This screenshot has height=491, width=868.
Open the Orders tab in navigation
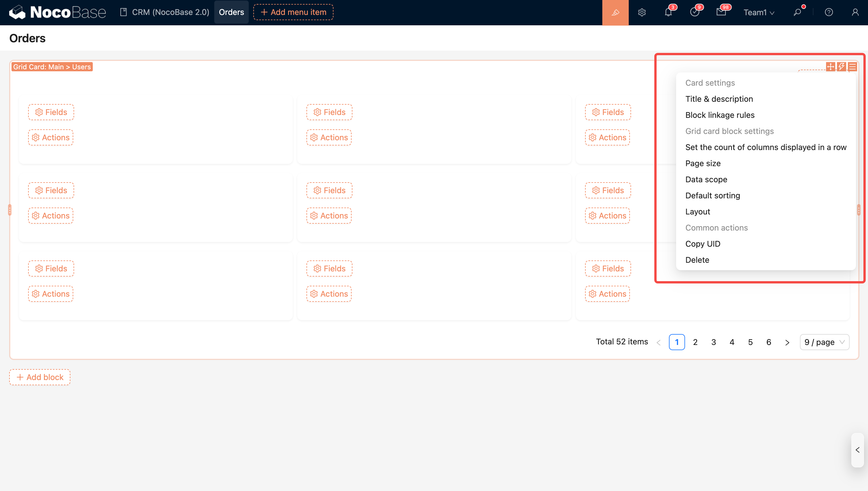231,12
